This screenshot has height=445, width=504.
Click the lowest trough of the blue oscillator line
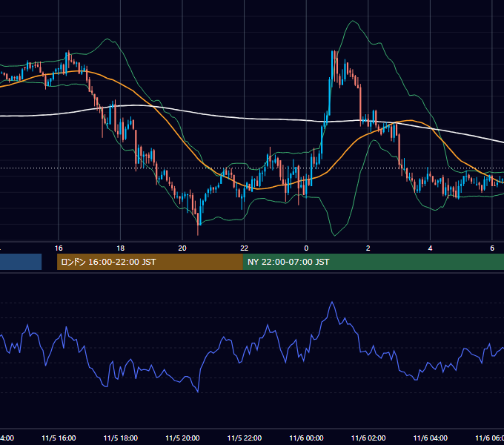click(x=198, y=392)
